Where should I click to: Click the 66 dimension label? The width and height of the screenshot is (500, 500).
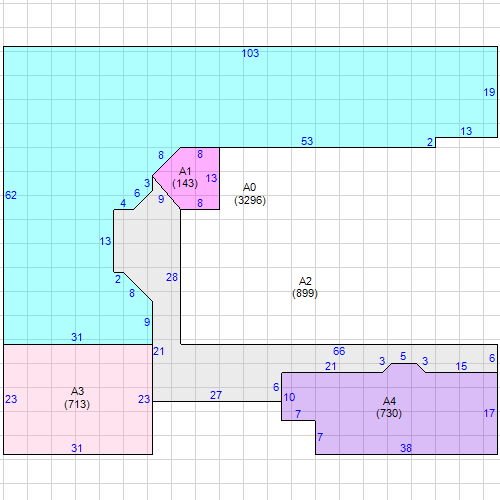coord(339,351)
